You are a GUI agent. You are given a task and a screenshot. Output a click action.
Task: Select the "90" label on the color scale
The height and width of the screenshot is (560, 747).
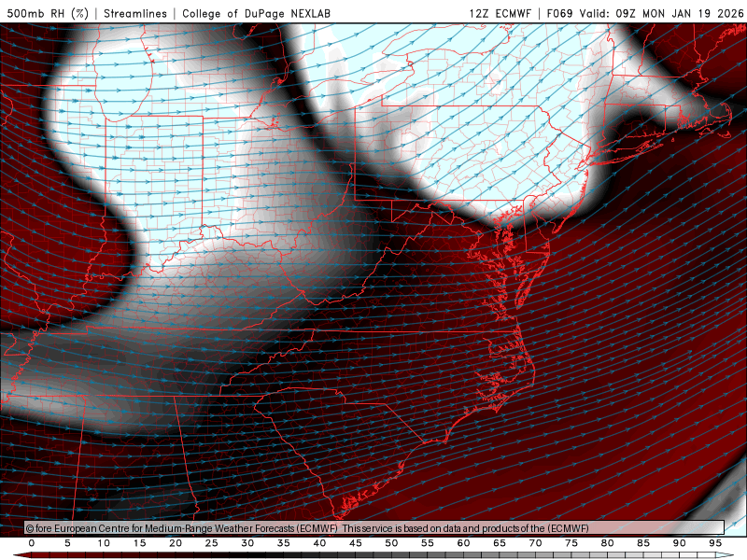pyautogui.click(x=679, y=543)
